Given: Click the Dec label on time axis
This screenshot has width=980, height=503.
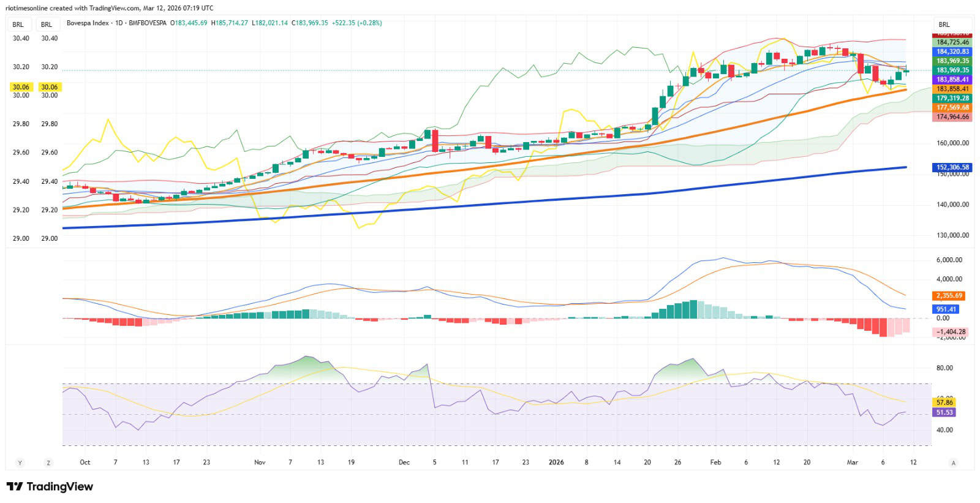Looking at the screenshot, I should click(404, 462).
